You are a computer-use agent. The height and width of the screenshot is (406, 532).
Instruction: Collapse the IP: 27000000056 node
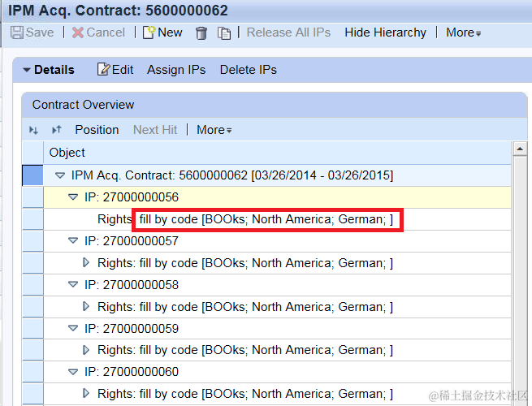[73, 197]
